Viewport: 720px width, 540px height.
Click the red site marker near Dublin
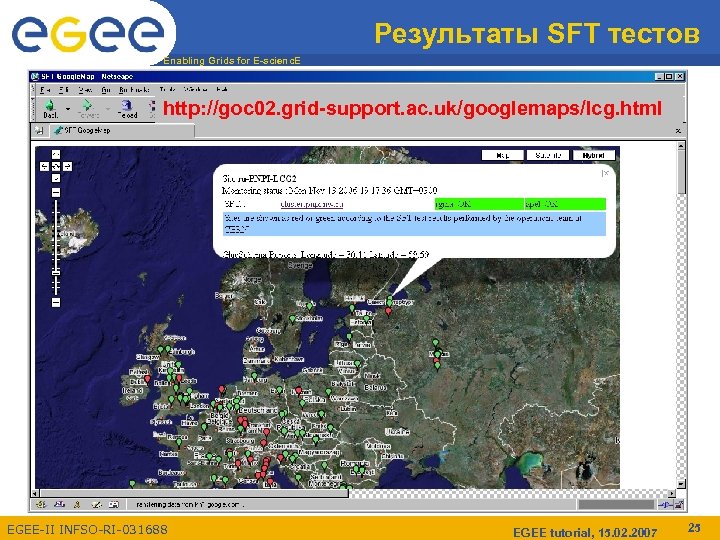(147, 379)
